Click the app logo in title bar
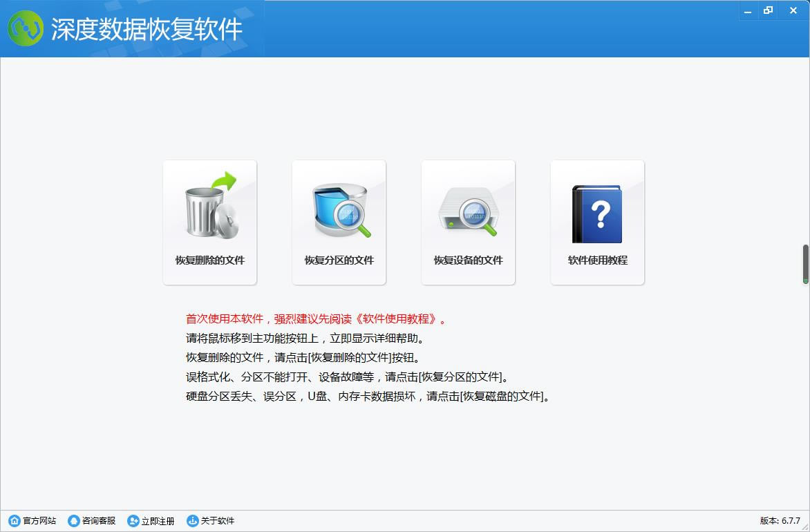The width and height of the screenshot is (810, 532). coord(26,28)
